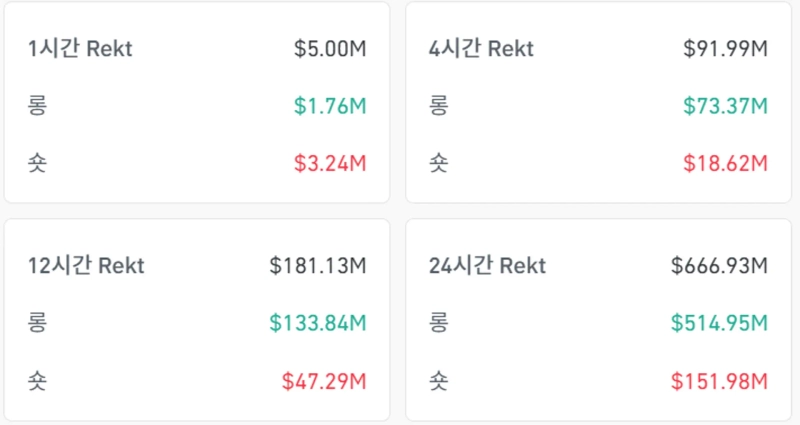
Task: Select the $514.95M long value
Action: point(719,323)
